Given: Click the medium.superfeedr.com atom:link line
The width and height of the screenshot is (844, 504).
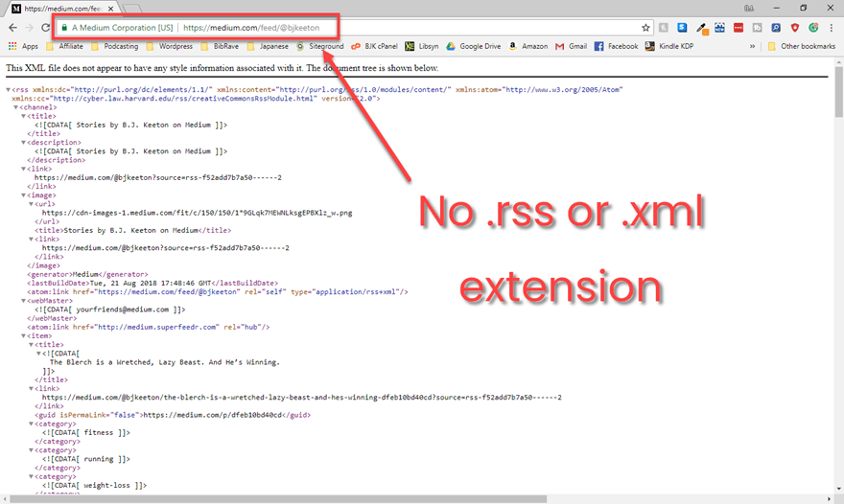Looking at the screenshot, I should coord(149,327).
